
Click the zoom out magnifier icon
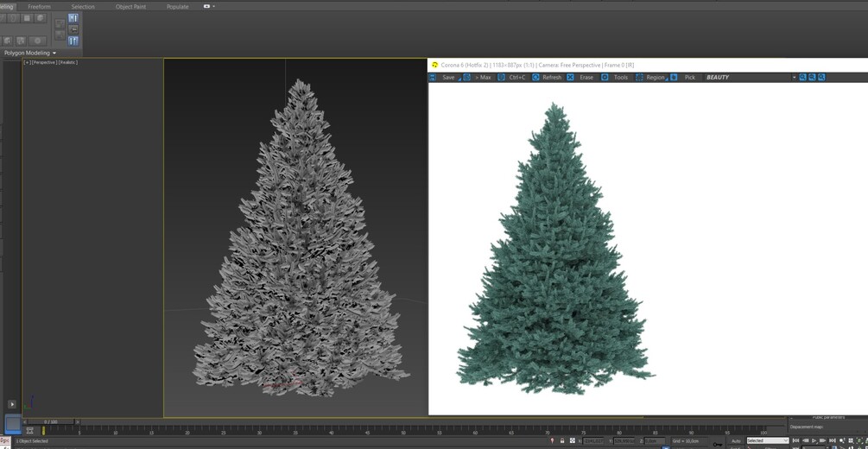pyautogui.click(x=812, y=78)
